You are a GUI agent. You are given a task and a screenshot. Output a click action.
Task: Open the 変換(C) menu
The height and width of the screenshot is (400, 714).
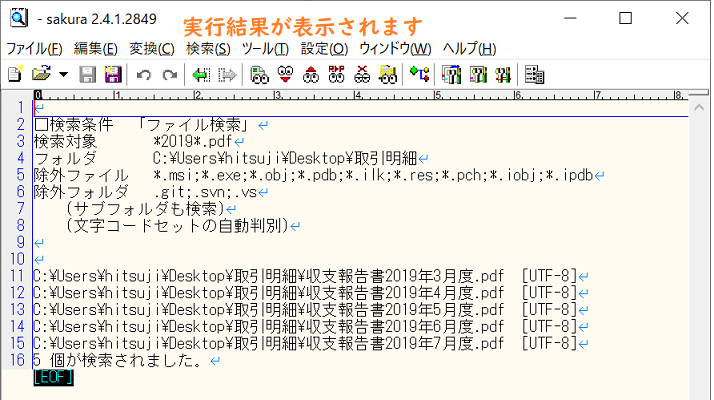pyautogui.click(x=152, y=48)
